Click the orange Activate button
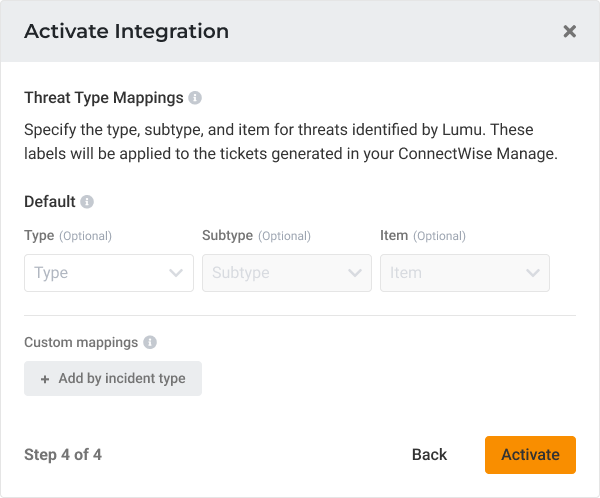This screenshot has width=600, height=498. pyautogui.click(x=530, y=454)
